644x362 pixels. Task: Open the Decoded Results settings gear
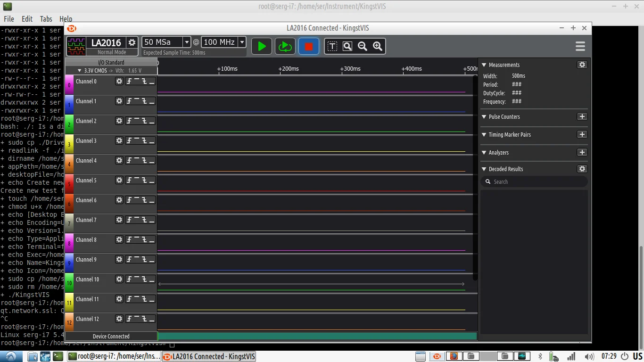582,169
